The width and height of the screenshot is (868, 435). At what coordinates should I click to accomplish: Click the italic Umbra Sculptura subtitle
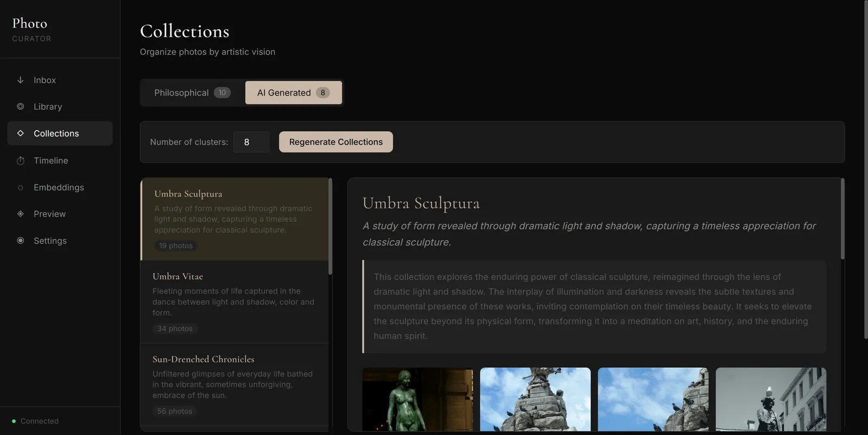click(x=589, y=234)
